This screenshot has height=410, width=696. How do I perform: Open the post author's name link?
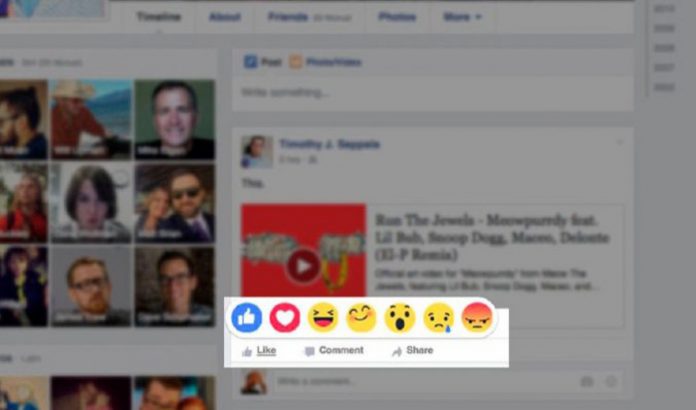point(329,144)
